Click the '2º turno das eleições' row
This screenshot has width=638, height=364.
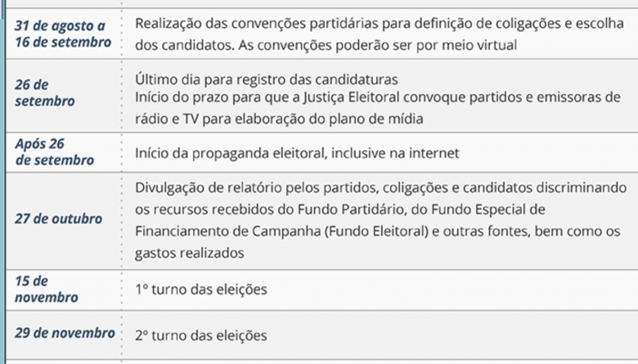[x=321, y=335]
